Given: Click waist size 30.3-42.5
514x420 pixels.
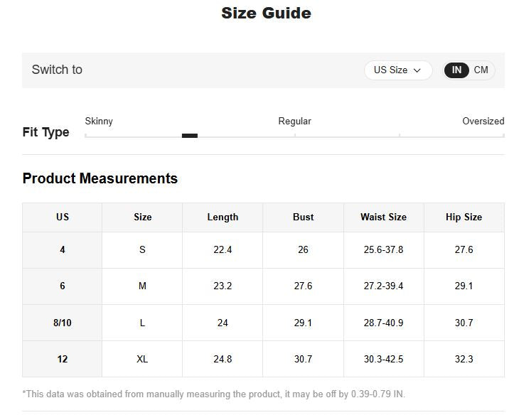Looking at the screenshot, I should [383, 359].
